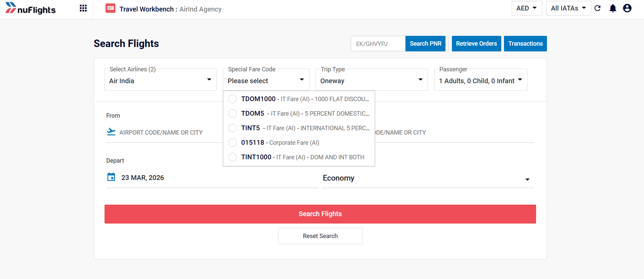Click the nuFlights logo

point(30,8)
